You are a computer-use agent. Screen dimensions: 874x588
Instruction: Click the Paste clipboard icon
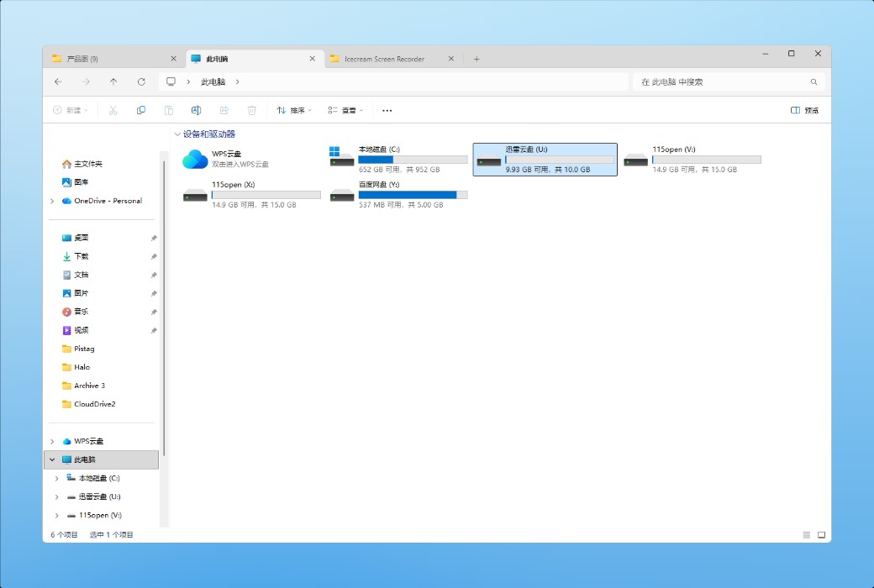pyautogui.click(x=169, y=110)
